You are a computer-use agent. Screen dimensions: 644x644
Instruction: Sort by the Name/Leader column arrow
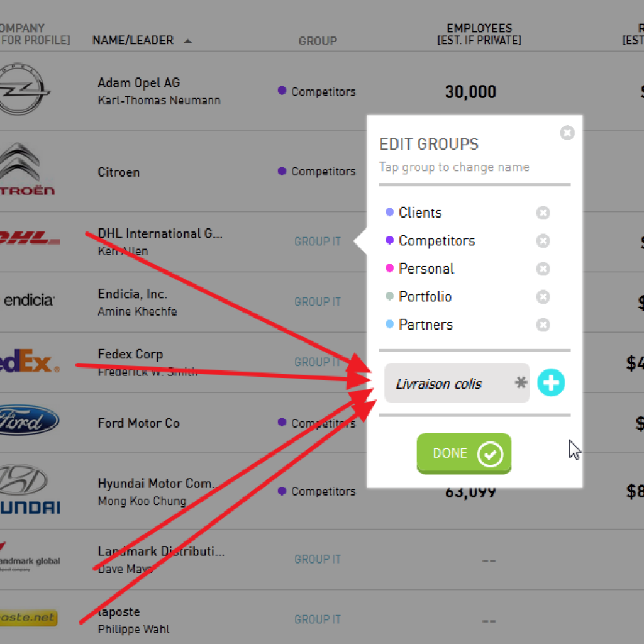(188, 42)
